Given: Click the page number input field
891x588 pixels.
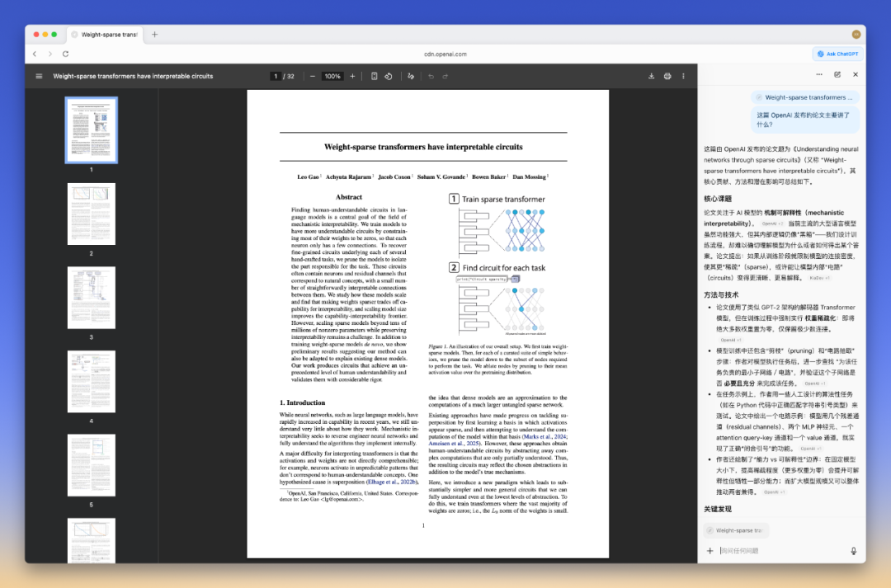Looking at the screenshot, I should [276, 76].
